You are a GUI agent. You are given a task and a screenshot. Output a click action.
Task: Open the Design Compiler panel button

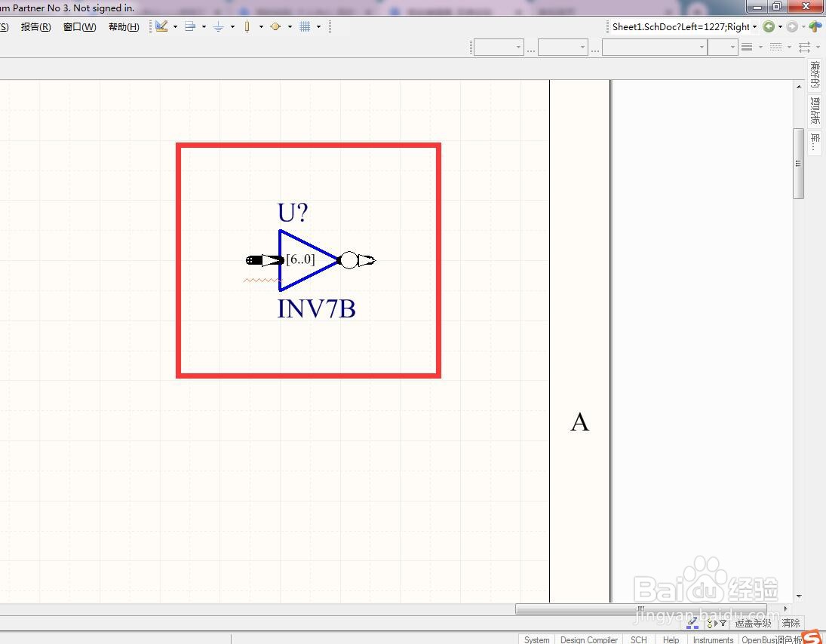pos(588,639)
